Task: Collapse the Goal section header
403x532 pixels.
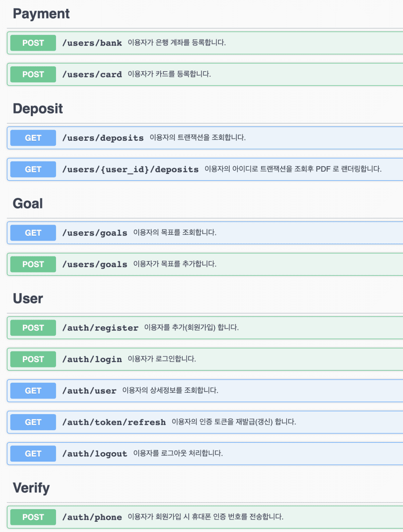Action: click(28, 204)
